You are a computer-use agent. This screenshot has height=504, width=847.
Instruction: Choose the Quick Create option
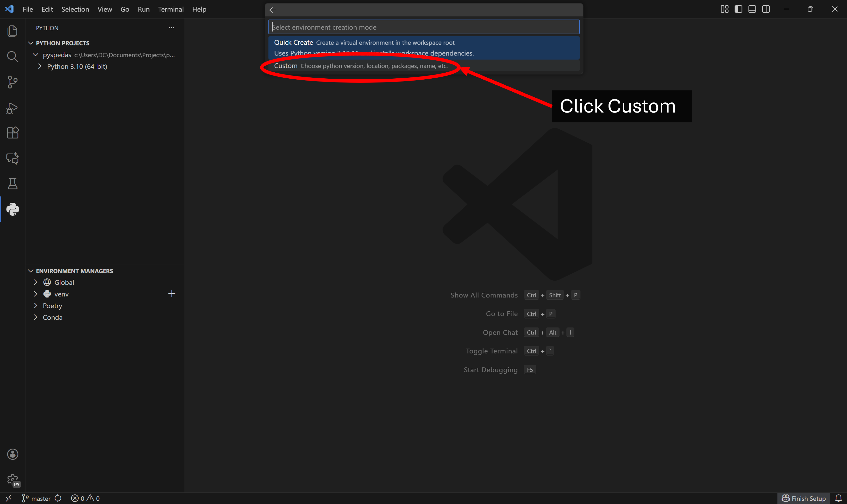click(x=424, y=48)
